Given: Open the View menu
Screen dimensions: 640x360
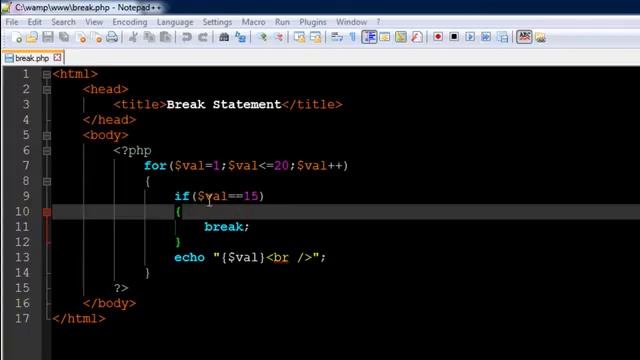Looking at the screenshot, I should click(x=94, y=22).
